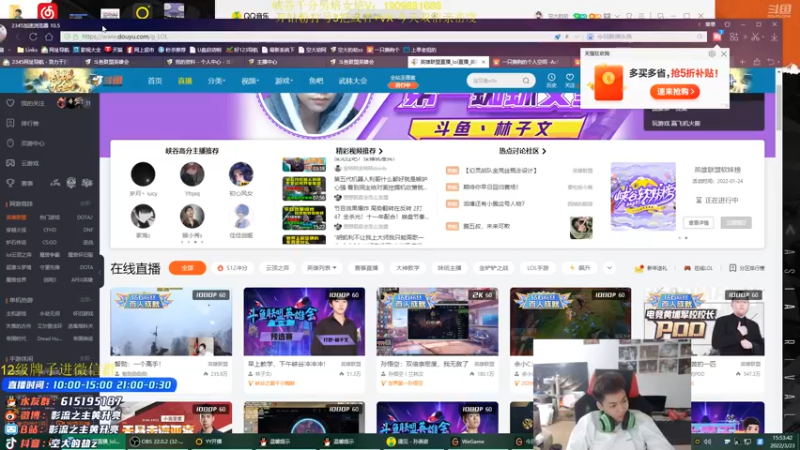Image resolution: width=800 pixels, height=450 pixels.
Task: Open the 好123导航 bookmark
Action: tap(242, 49)
